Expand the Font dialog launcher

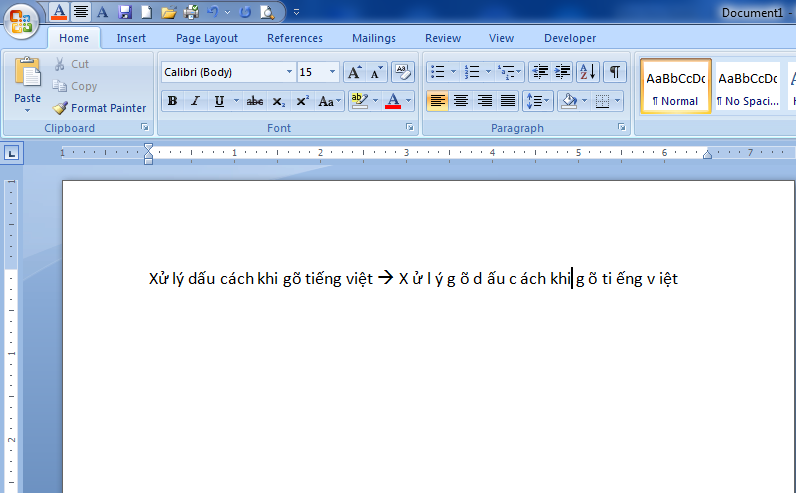(x=409, y=128)
